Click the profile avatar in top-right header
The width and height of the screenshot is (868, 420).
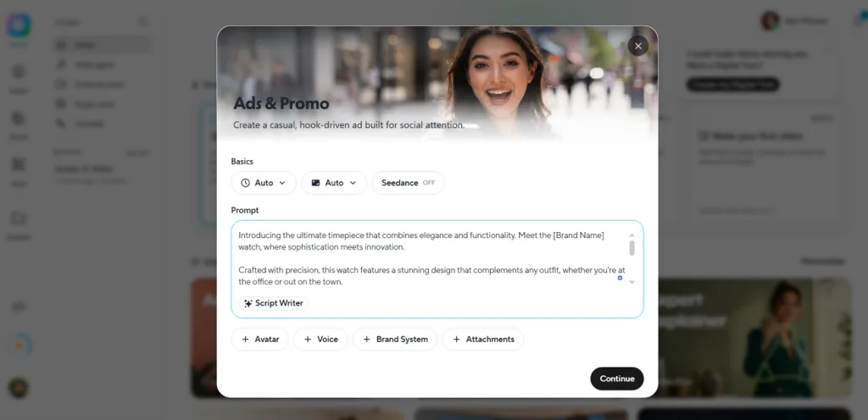coord(770,21)
